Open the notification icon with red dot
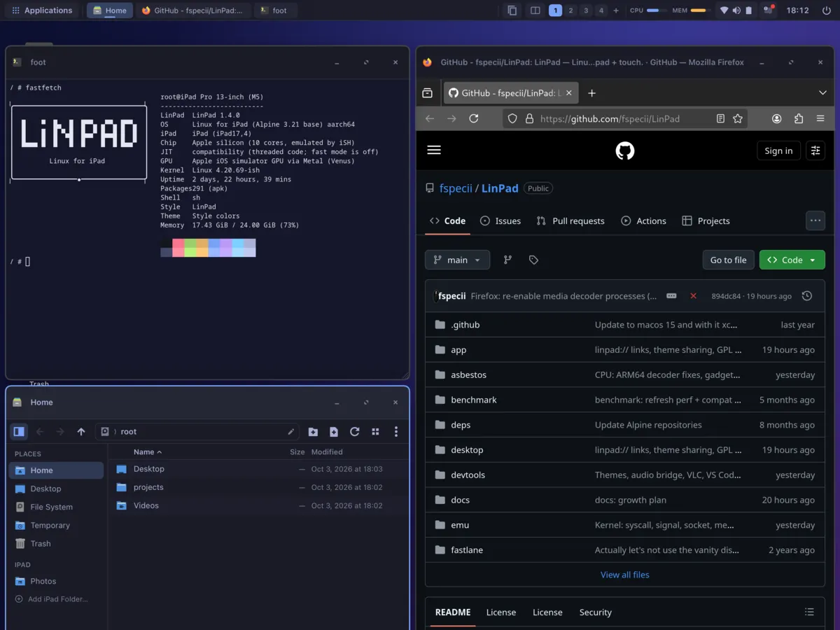The height and width of the screenshot is (630, 840). (x=769, y=10)
